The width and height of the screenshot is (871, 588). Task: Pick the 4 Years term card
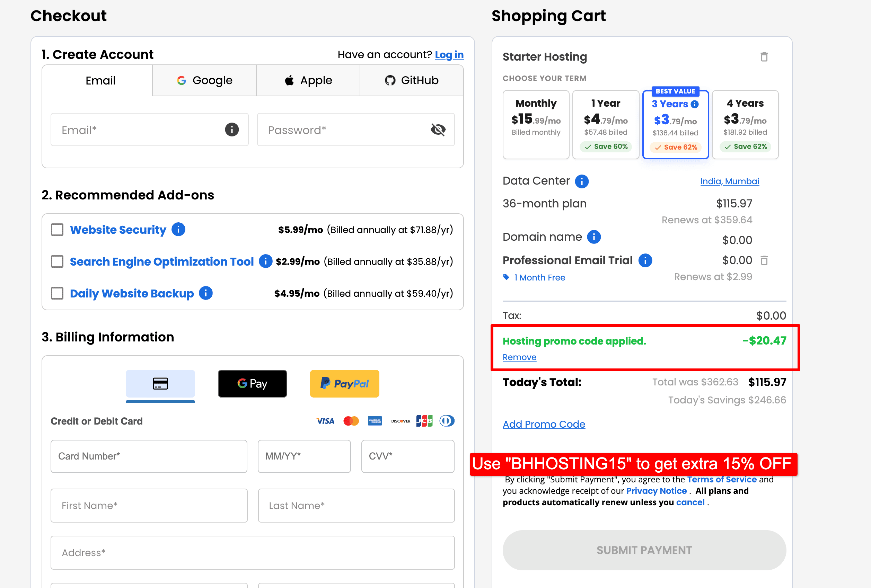(x=745, y=124)
